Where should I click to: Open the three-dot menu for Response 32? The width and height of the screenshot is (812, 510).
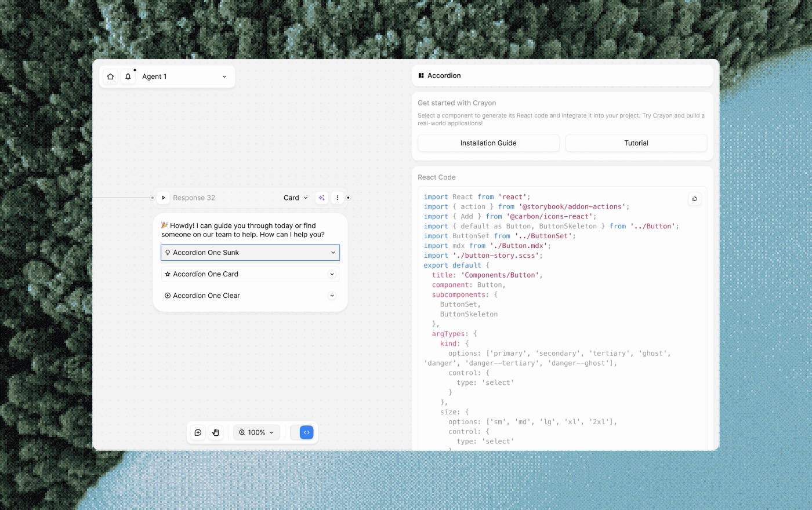[x=338, y=198]
